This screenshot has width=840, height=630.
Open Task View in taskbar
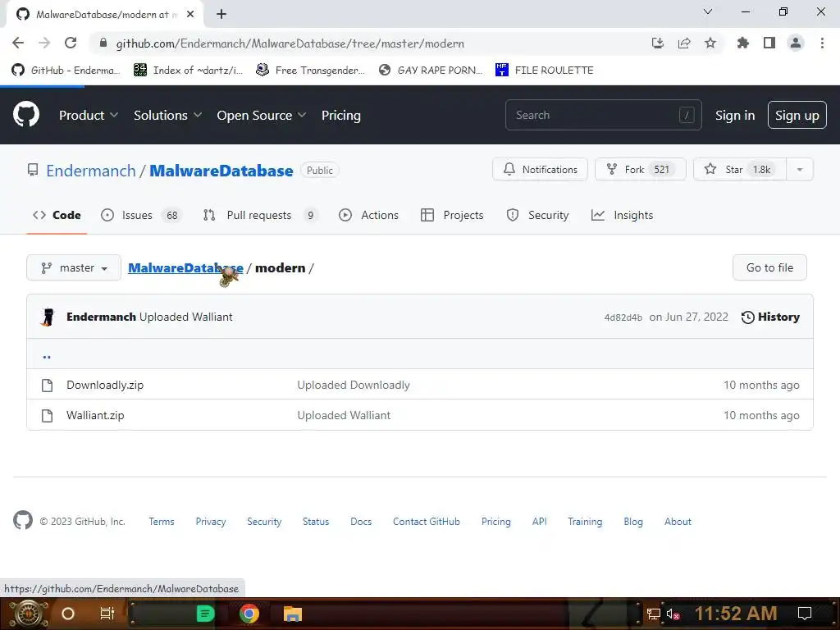[107, 613]
